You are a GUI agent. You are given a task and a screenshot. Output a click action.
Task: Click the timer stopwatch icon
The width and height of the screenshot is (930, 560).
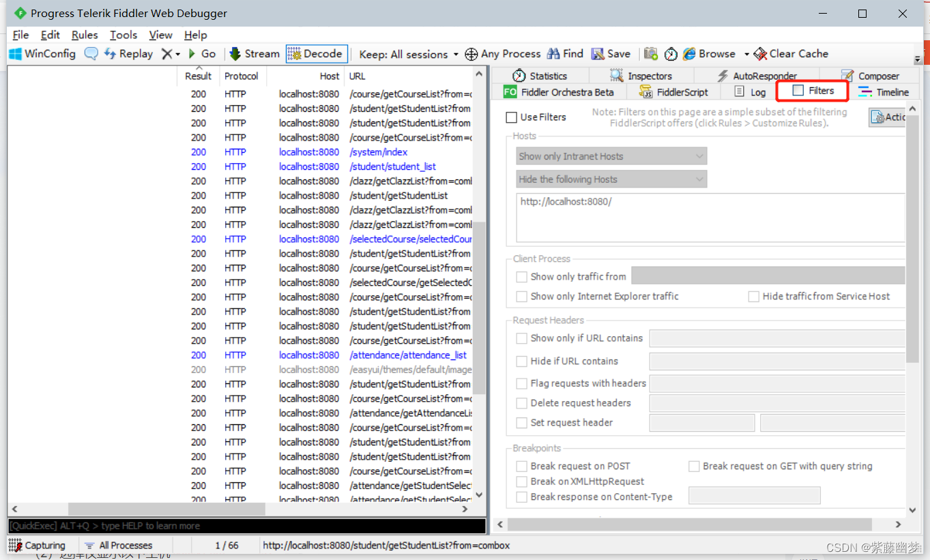[x=671, y=54]
